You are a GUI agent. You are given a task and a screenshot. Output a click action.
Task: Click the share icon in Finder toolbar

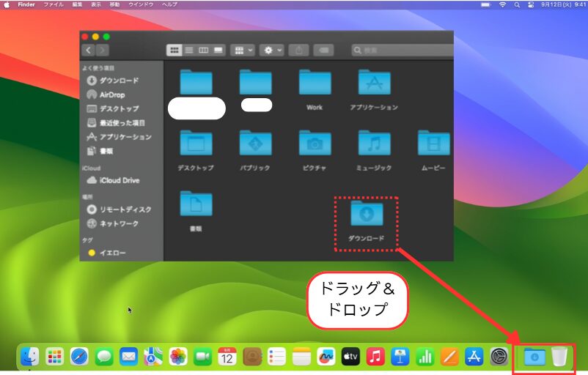[299, 50]
